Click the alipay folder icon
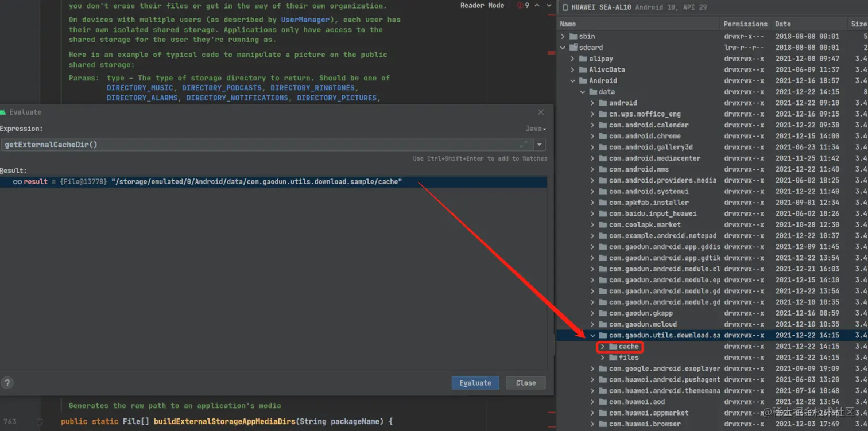The width and height of the screenshot is (868, 431). point(583,59)
